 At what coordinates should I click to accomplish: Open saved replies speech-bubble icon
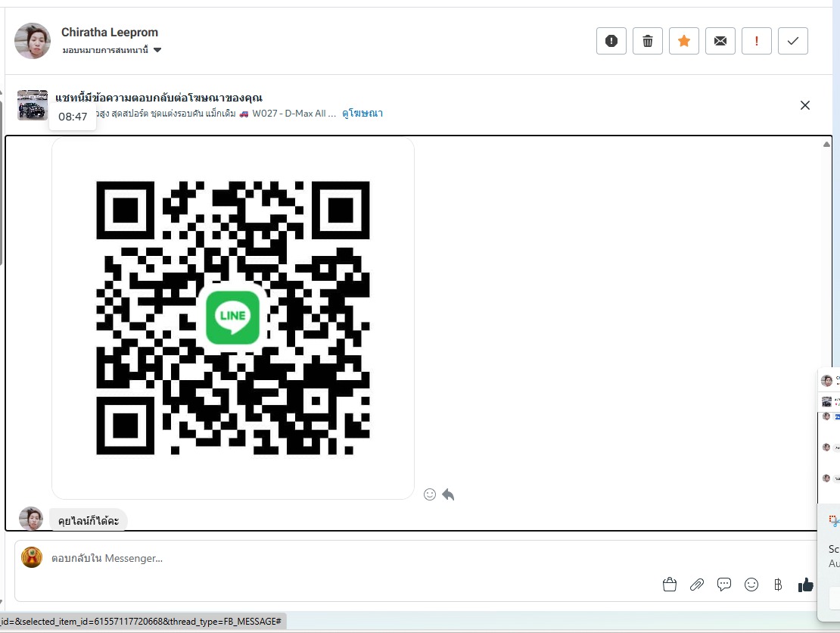(724, 585)
